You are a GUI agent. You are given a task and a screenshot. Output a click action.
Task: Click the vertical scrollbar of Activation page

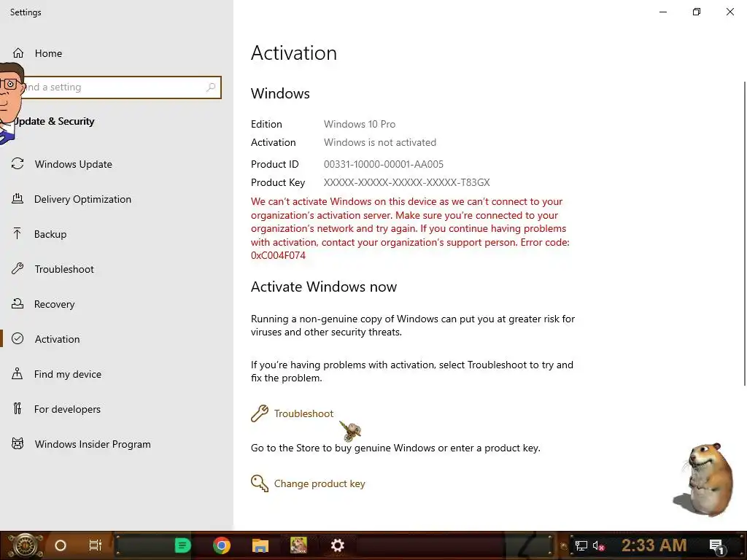point(745,233)
